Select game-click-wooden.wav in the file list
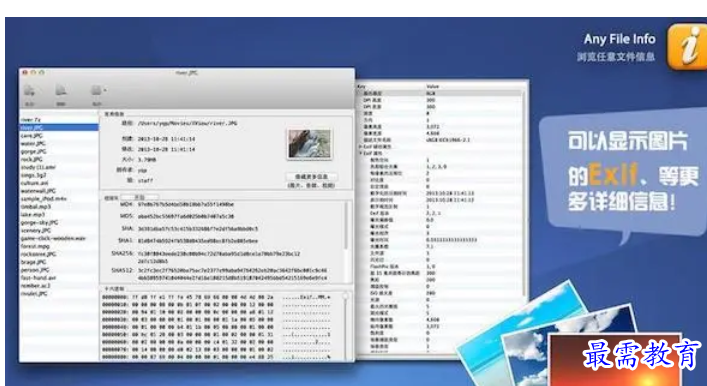707x386 pixels. [53, 238]
